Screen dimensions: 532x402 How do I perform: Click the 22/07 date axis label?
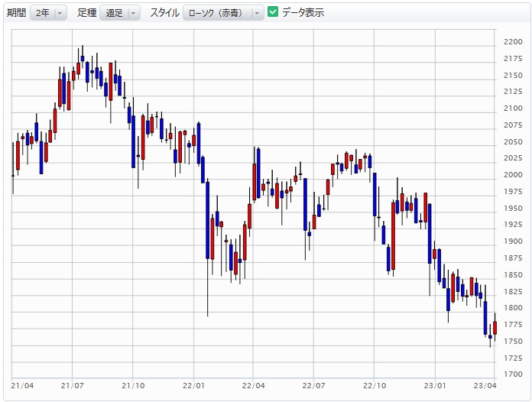(x=313, y=386)
